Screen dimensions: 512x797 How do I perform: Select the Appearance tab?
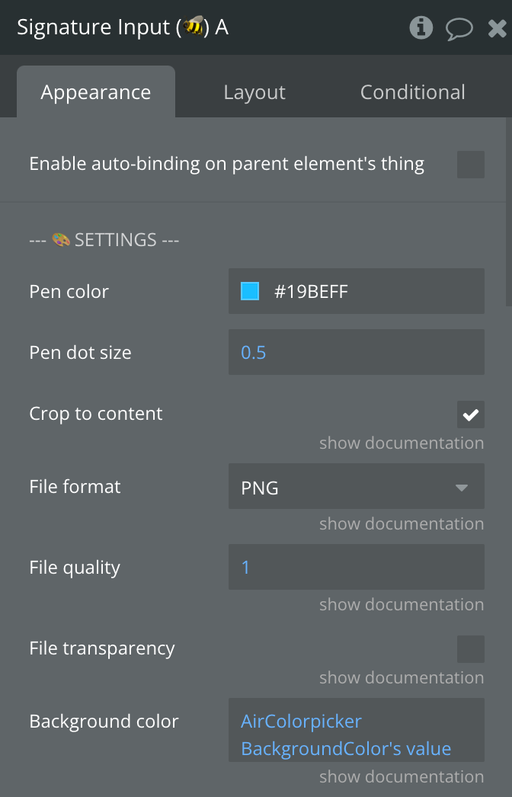click(x=96, y=92)
